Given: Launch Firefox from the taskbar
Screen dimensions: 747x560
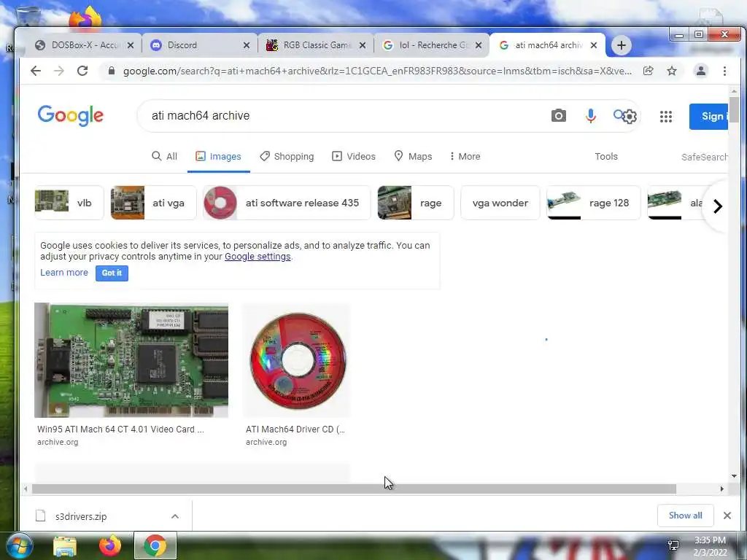Looking at the screenshot, I should tap(110, 545).
